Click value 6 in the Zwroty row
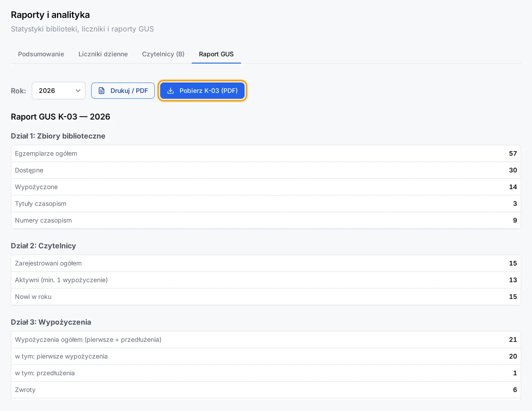Image resolution: width=532 pixels, height=411 pixels. (515, 390)
